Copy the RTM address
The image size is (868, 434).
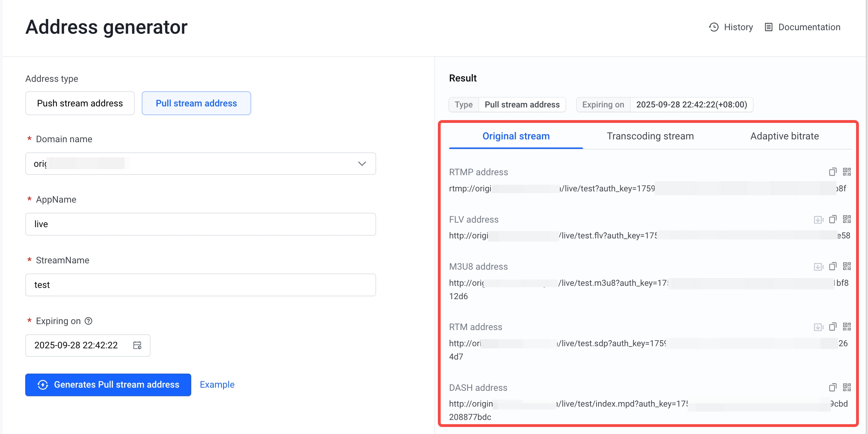click(833, 327)
